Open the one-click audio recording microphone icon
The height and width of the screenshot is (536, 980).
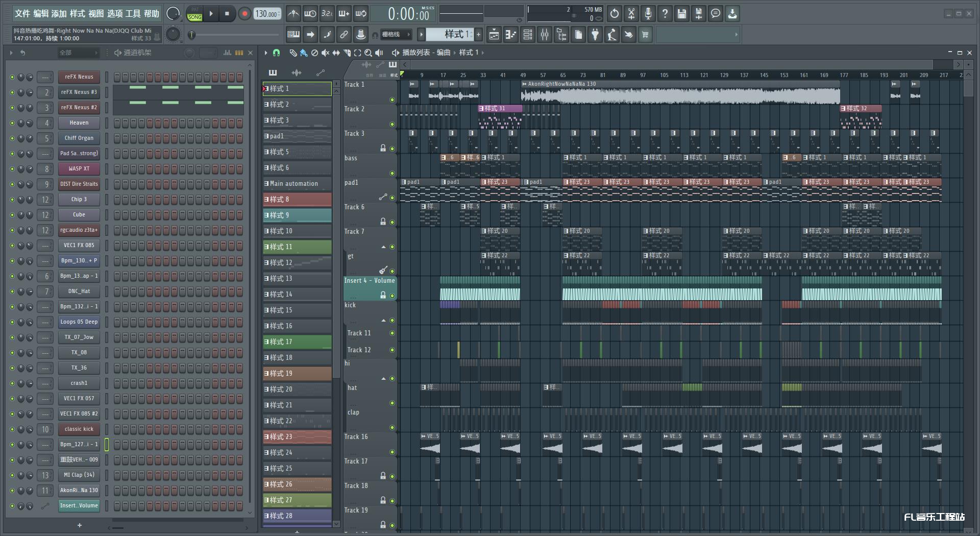648,14
